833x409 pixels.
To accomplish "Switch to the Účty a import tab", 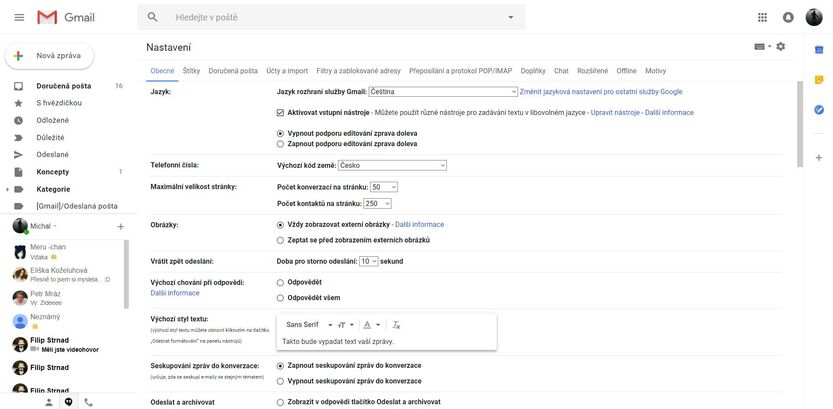I will click(287, 71).
